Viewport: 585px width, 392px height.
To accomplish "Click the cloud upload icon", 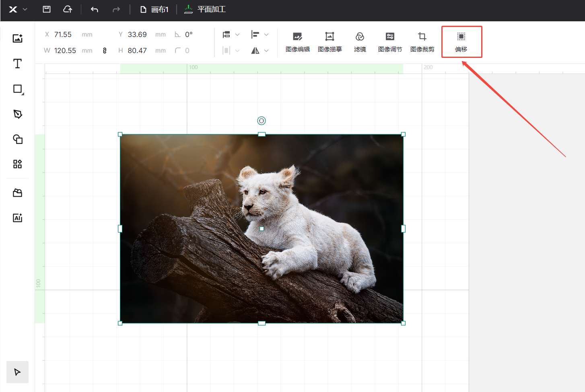I will (x=68, y=9).
